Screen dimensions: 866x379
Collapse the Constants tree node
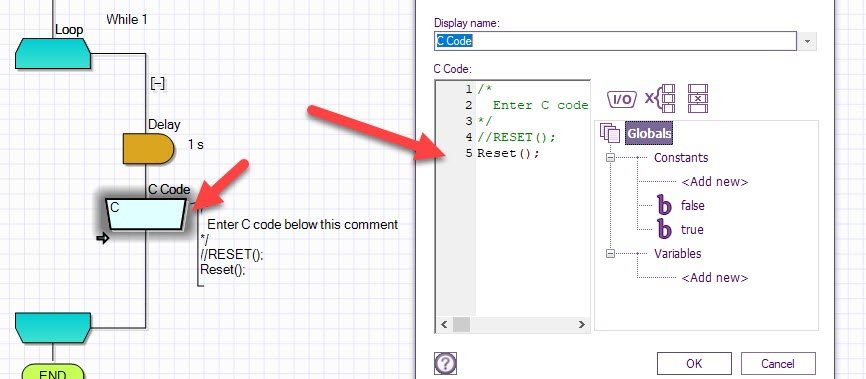click(x=610, y=157)
